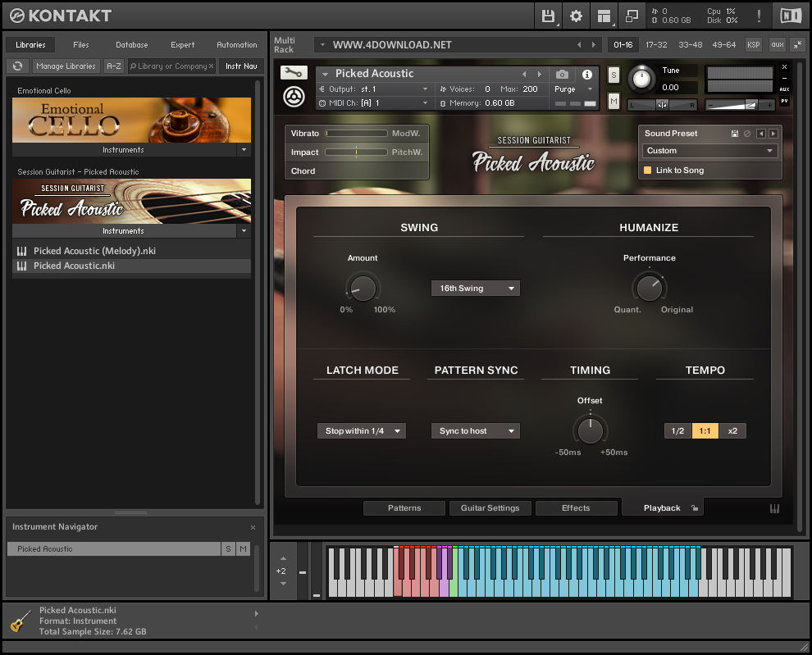Click the Native Instruments NI logo

(x=791, y=16)
